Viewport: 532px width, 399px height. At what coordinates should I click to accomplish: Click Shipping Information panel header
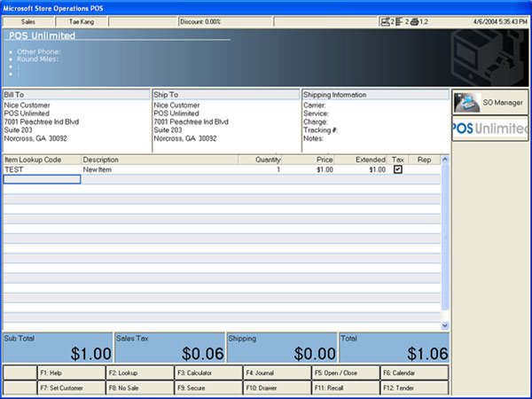[376, 95]
